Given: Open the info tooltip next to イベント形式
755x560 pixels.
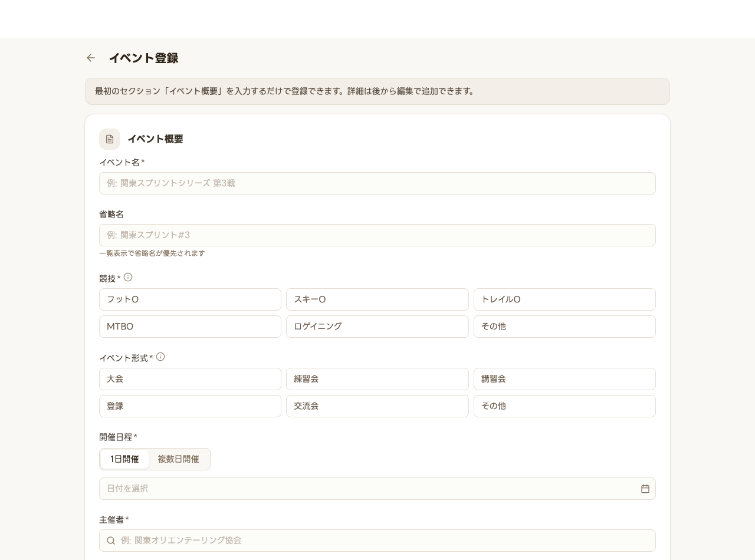Looking at the screenshot, I should pos(161,357).
